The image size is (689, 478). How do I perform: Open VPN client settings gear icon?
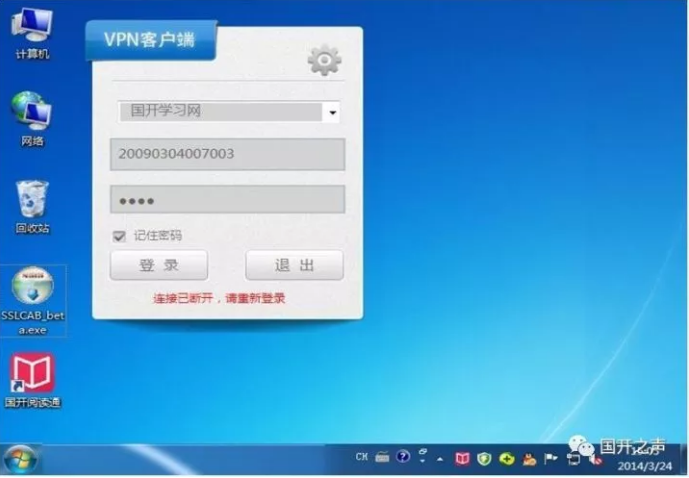point(324,61)
